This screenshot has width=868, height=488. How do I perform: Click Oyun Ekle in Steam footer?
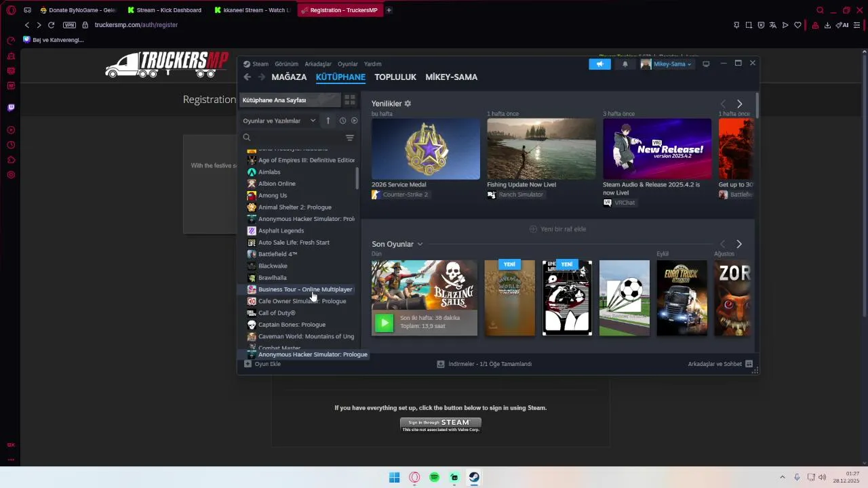(268, 364)
